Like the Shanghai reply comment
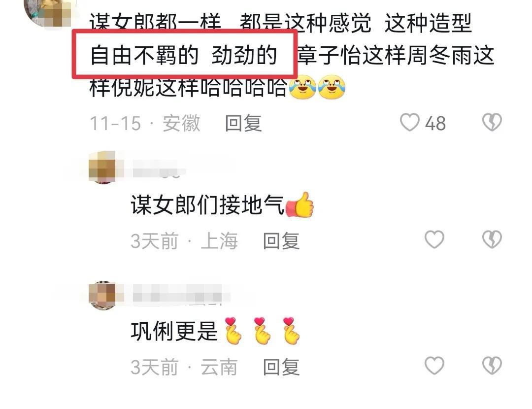The image size is (532, 409). click(x=434, y=239)
